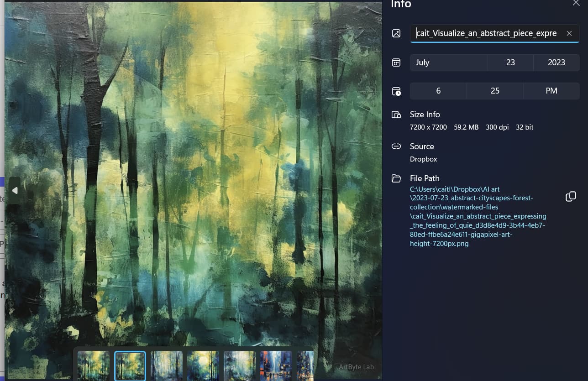Click the clock icon next to the time
588x381 pixels.
pyautogui.click(x=396, y=91)
